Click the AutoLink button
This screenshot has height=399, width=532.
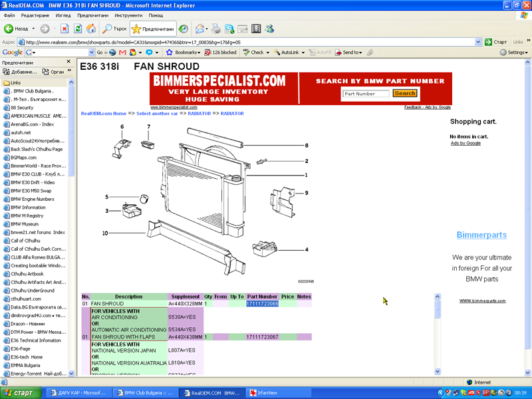pyautogui.click(x=287, y=53)
